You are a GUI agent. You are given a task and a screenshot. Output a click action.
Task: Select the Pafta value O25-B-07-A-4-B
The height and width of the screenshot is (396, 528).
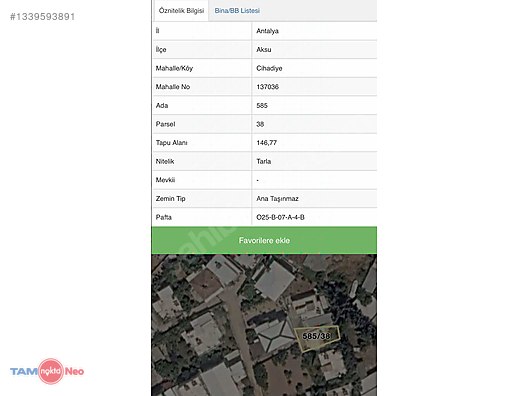coord(280,217)
